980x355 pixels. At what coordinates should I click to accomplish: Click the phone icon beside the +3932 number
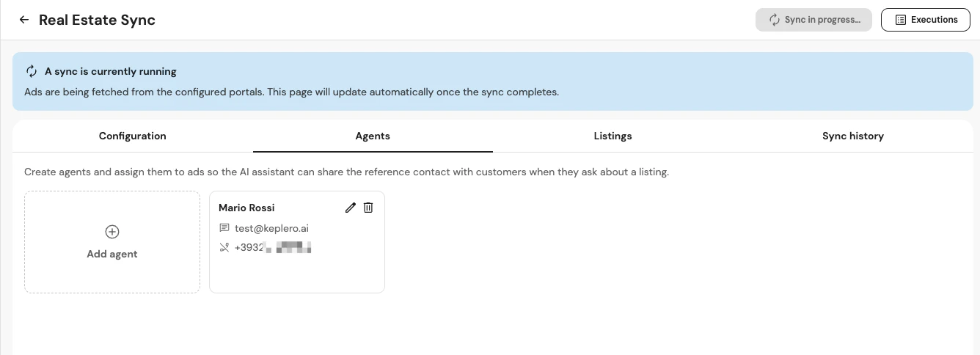224,248
